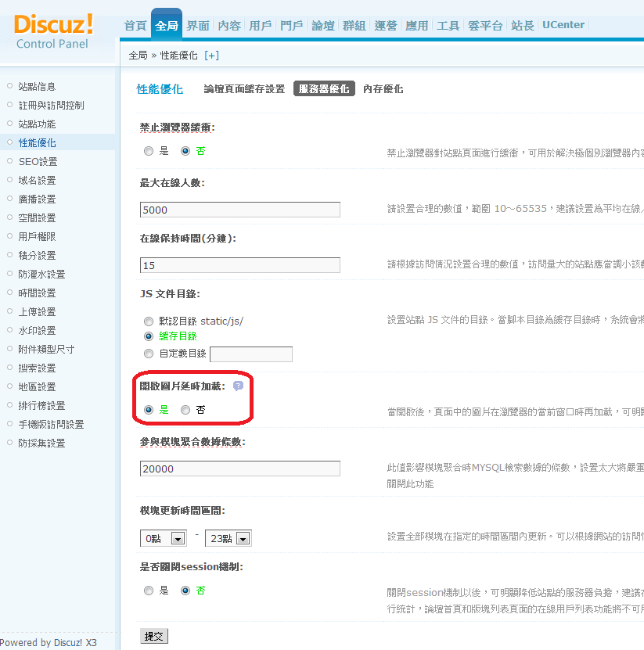
Task: Open the 0點 start hour dropdown
Action: [x=163, y=538]
